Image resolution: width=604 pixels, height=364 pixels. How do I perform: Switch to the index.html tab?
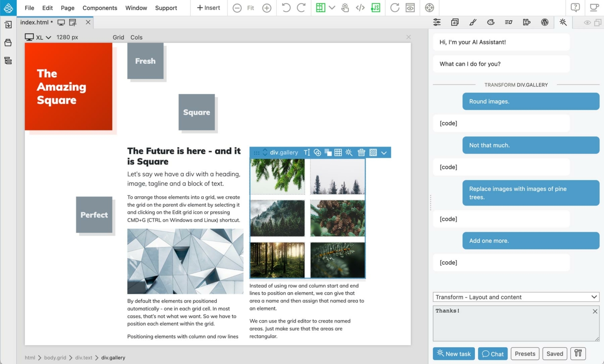coord(34,22)
